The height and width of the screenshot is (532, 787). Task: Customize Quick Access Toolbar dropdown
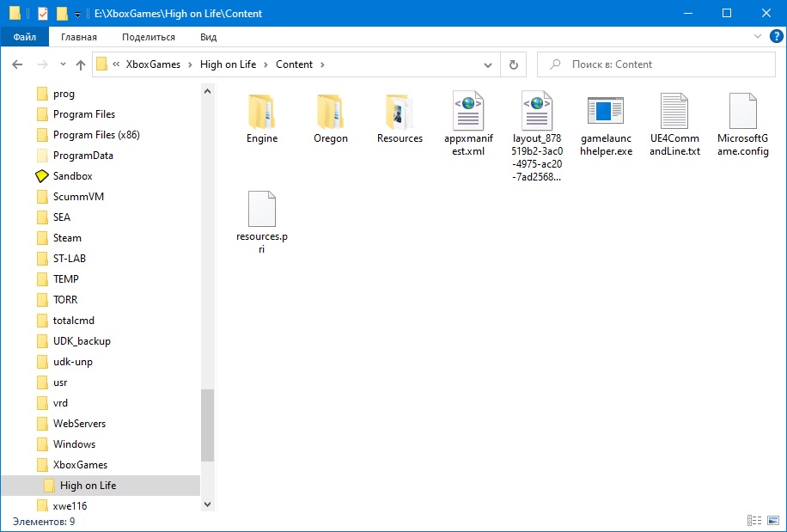(77, 15)
